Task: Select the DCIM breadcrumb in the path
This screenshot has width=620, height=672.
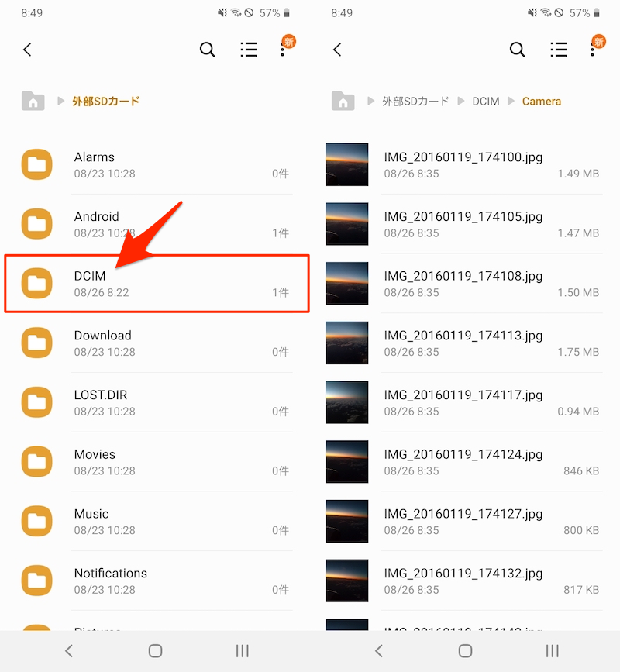Action: [485, 102]
